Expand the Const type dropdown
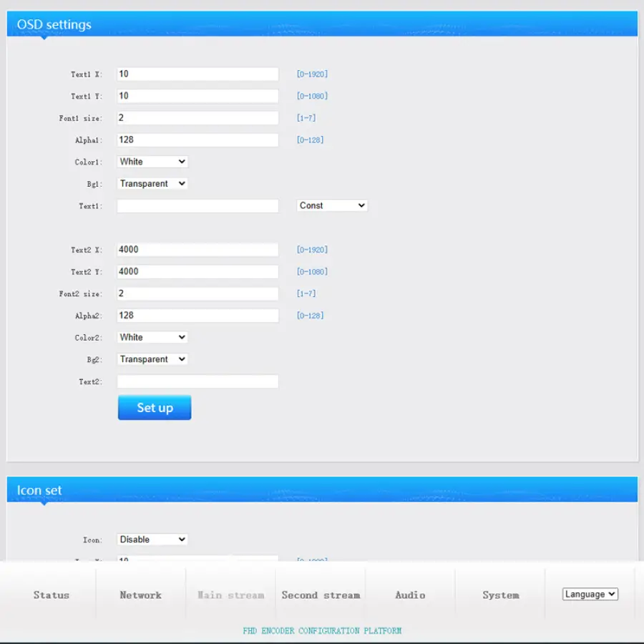This screenshot has width=644, height=644. 332,205
